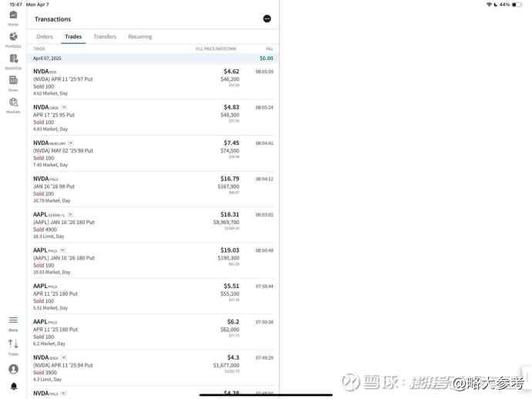Open the NVDA APR 17 '25 95 Put trade
Screen dimensions: 532x399
pyautogui.click(x=153, y=117)
